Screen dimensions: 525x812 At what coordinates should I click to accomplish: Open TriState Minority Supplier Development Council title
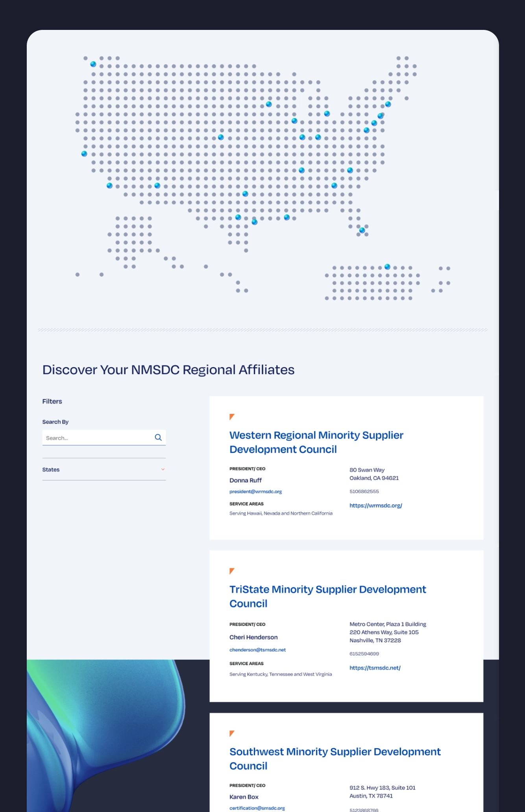pos(327,596)
